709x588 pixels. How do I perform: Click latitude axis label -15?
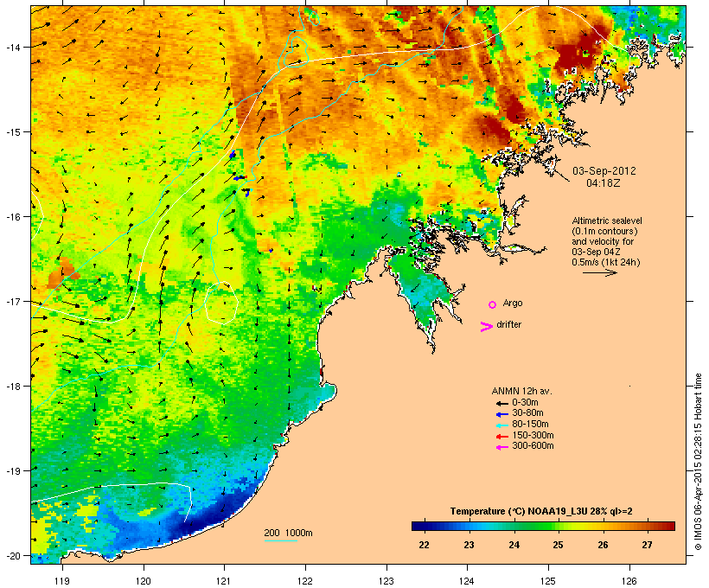point(12,132)
